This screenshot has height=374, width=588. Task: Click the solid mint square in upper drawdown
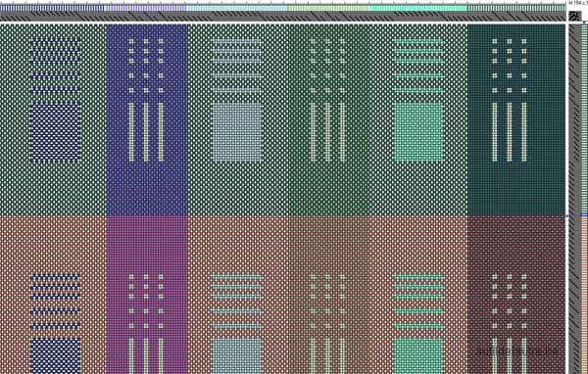[x=418, y=132]
